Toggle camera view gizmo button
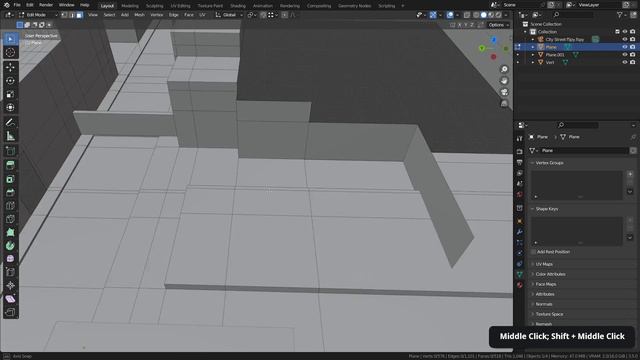The image size is (640, 360). [x=504, y=92]
